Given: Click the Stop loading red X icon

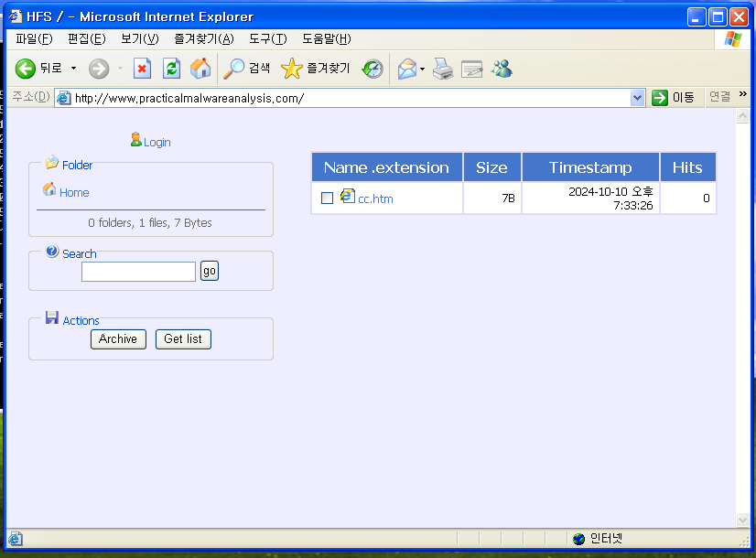Looking at the screenshot, I should point(142,69).
